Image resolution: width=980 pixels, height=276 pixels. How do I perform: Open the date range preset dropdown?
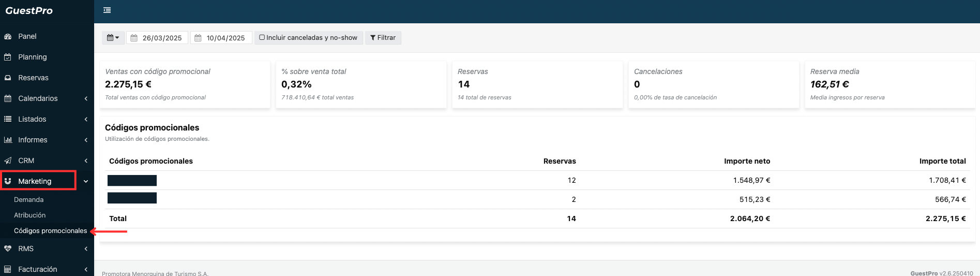tap(113, 38)
